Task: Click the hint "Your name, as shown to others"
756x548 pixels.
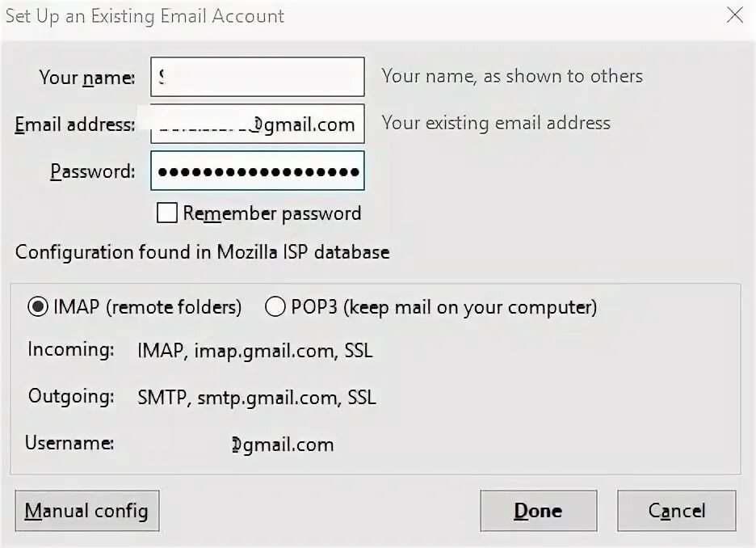Action: [x=512, y=76]
